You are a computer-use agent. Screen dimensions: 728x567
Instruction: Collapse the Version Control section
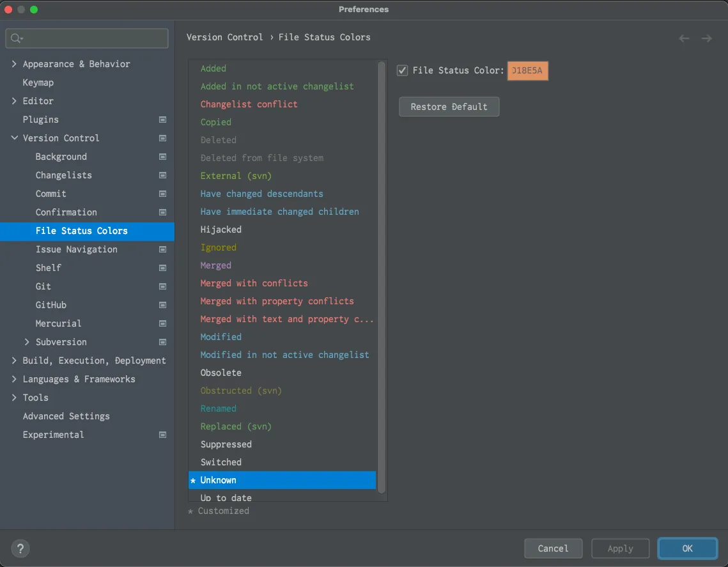click(x=14, y=138)
